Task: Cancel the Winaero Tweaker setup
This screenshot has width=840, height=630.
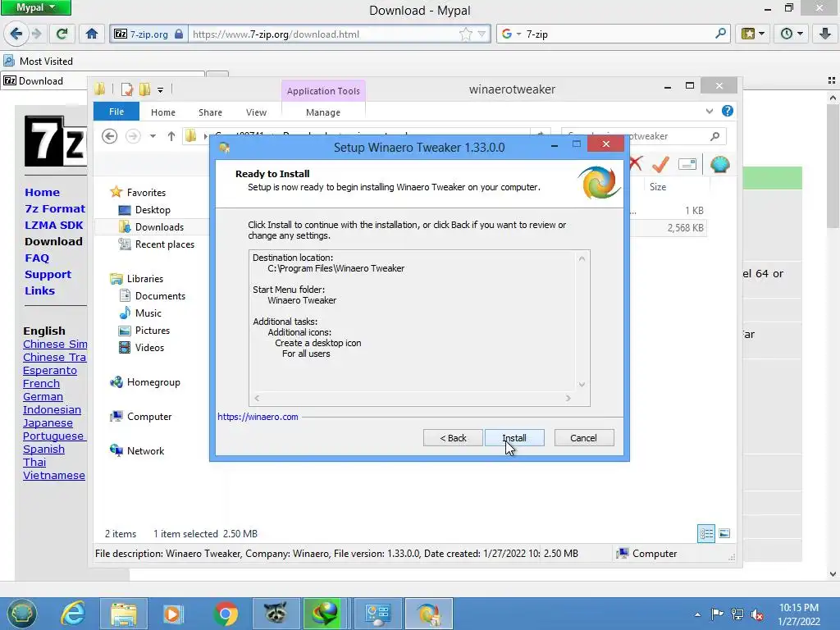Action: tap(584, 438)
